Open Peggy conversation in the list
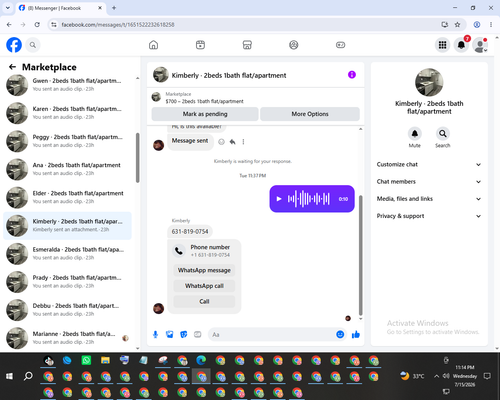The width and height of the screenshot is (500, 400). point(67,141)
